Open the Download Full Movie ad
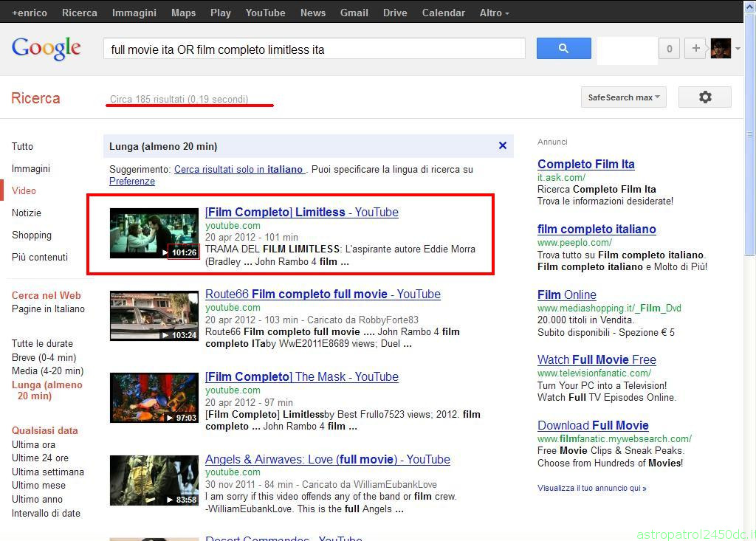Viewport: 756px width, 541px height. click(593, 425)
